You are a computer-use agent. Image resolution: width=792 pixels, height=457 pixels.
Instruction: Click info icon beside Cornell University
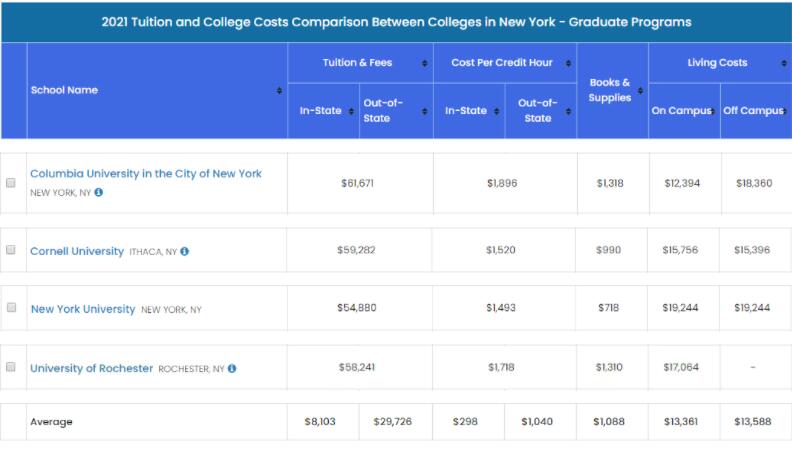[185, 252]
